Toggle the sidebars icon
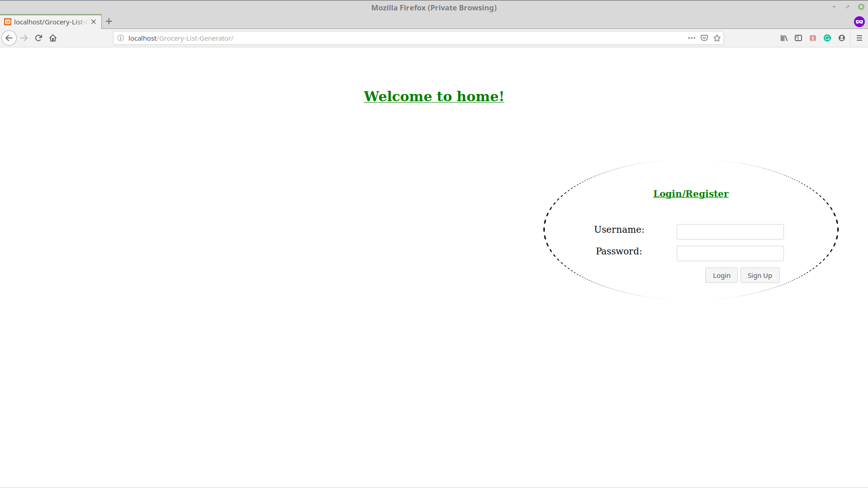Screen dimensions: 868x488 point(798,38)
